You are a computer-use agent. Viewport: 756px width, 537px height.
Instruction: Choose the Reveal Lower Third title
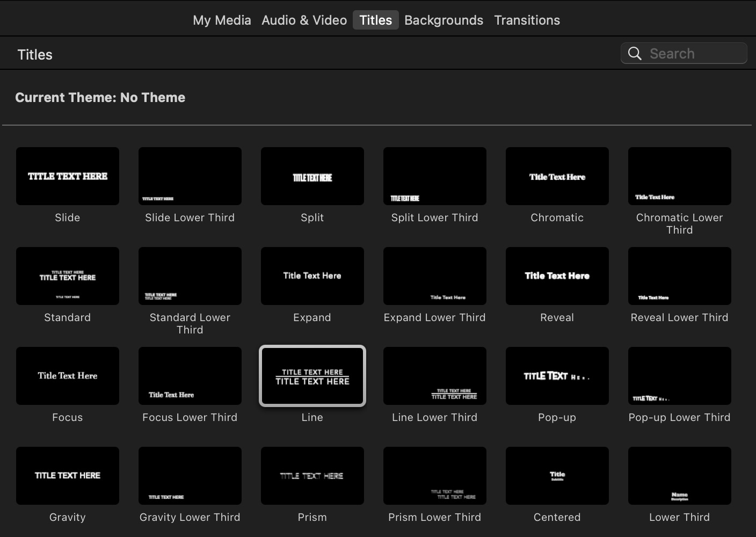pyautogui.click(x=679, y=276)
